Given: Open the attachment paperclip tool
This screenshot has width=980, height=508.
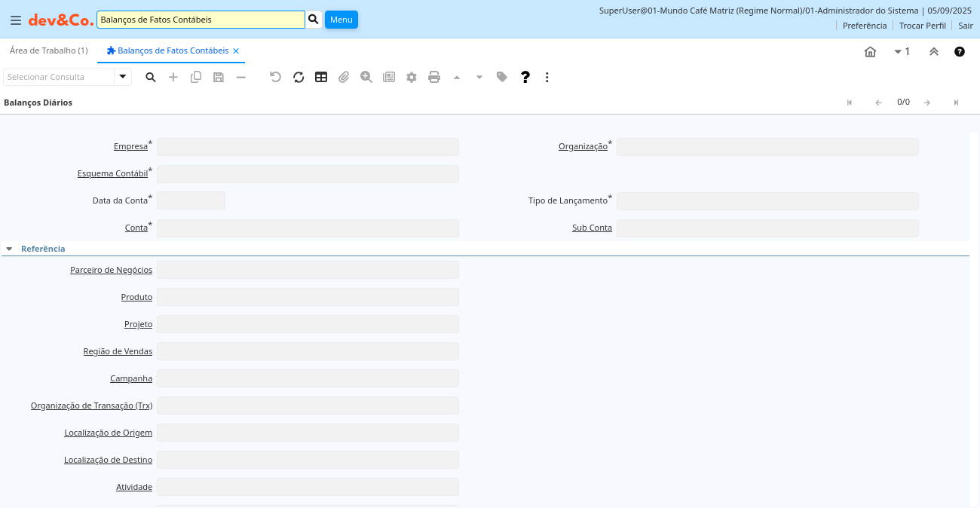Looking at the screenshot, I should 344,77.
